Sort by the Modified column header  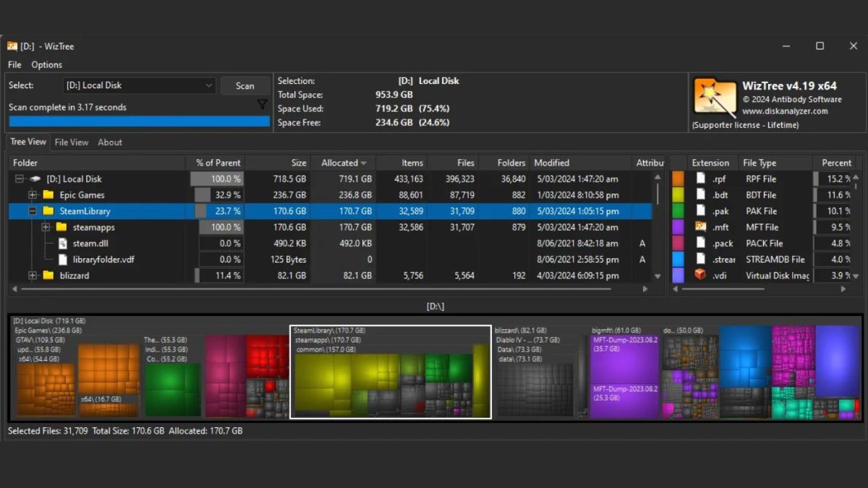coord(580,163)
